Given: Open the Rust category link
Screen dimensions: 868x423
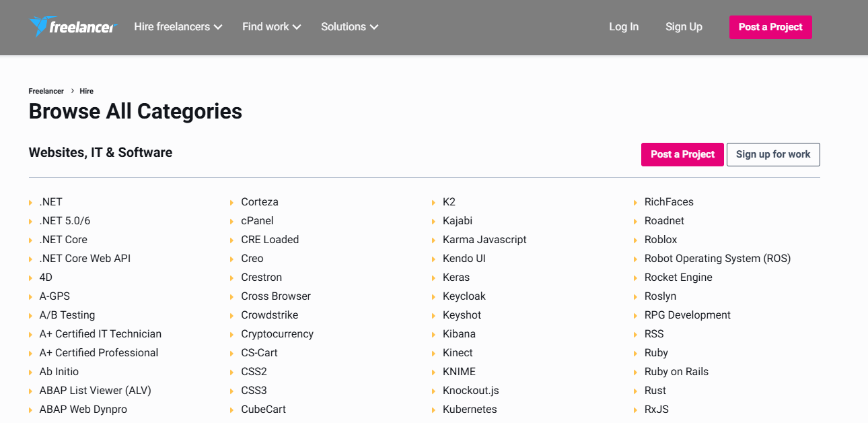Looking at the screenshot, I should click(655, 391).
